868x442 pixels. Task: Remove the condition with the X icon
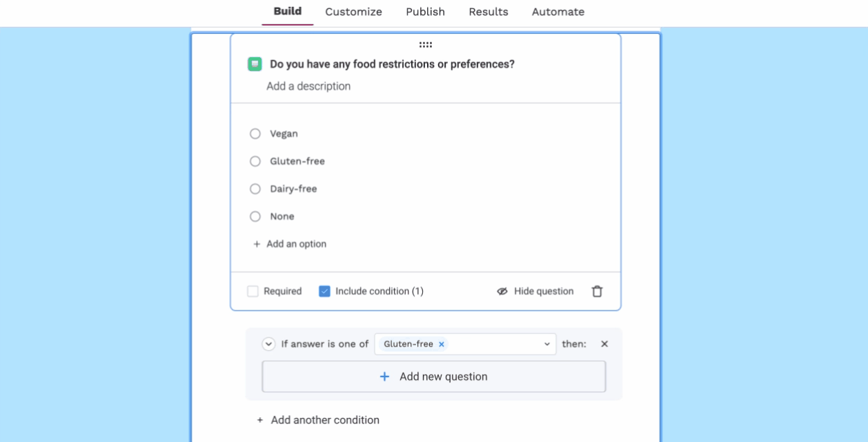604,344
